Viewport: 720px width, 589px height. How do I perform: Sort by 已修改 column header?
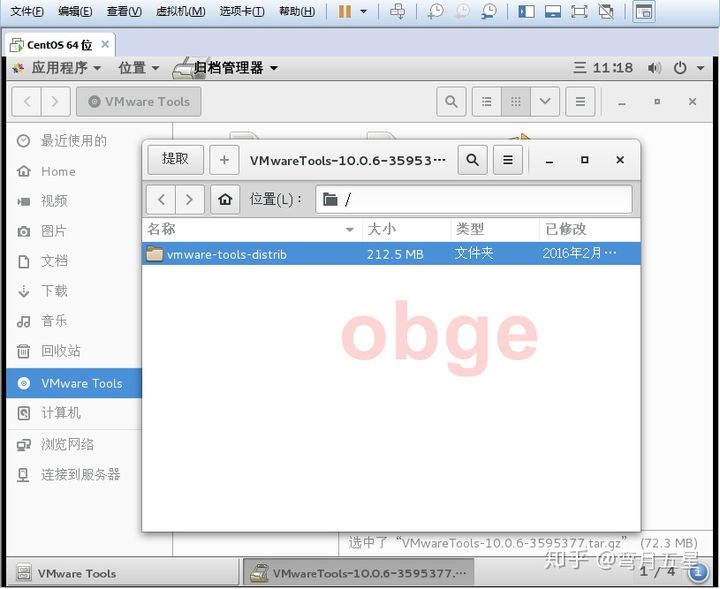tap(590, 229)
